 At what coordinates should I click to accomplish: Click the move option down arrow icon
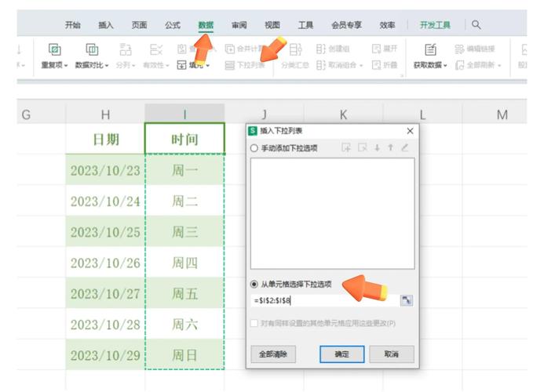[x=377, y=148]
